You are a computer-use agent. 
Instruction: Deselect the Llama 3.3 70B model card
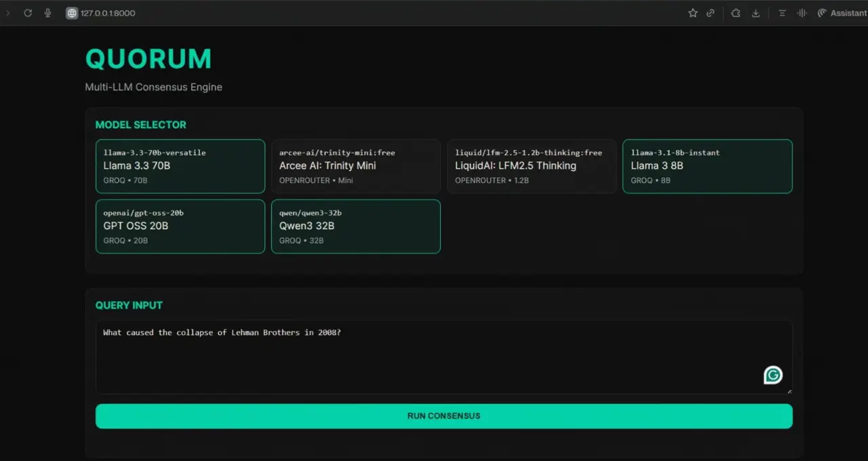pyautogui.click(x=180, y=166)
